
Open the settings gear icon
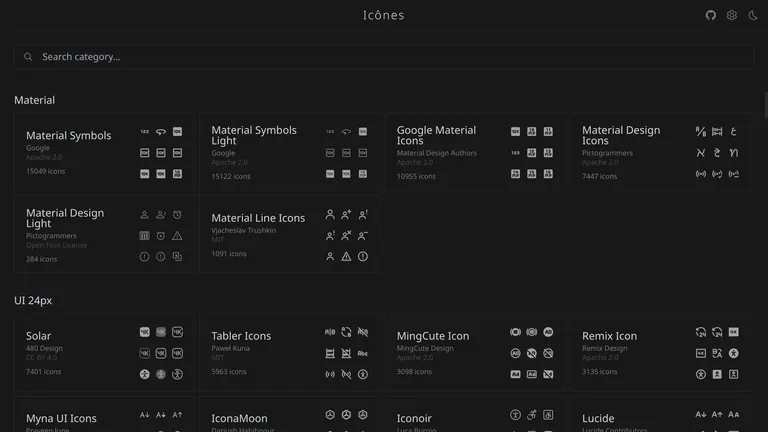pyautogui.click(x=732, y=15)
